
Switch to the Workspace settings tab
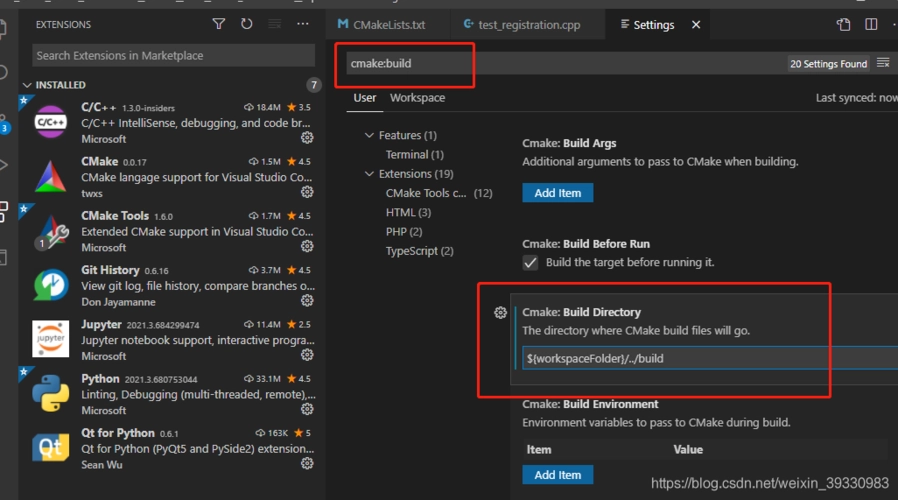tap(418, 98)
